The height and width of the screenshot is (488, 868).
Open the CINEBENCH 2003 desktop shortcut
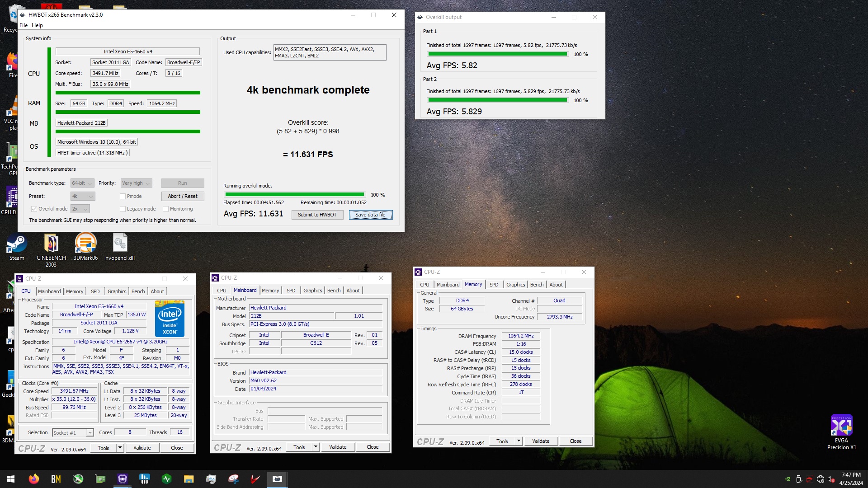tap(51, 250)
